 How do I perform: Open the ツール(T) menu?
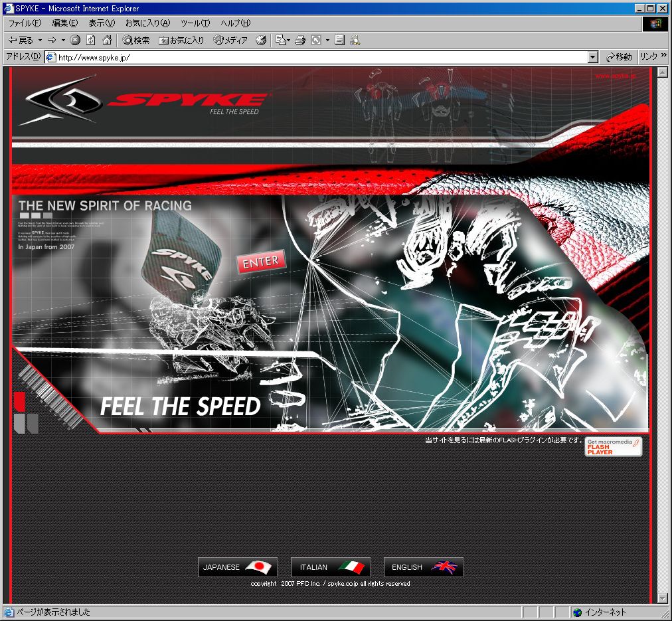pos(195,23)
